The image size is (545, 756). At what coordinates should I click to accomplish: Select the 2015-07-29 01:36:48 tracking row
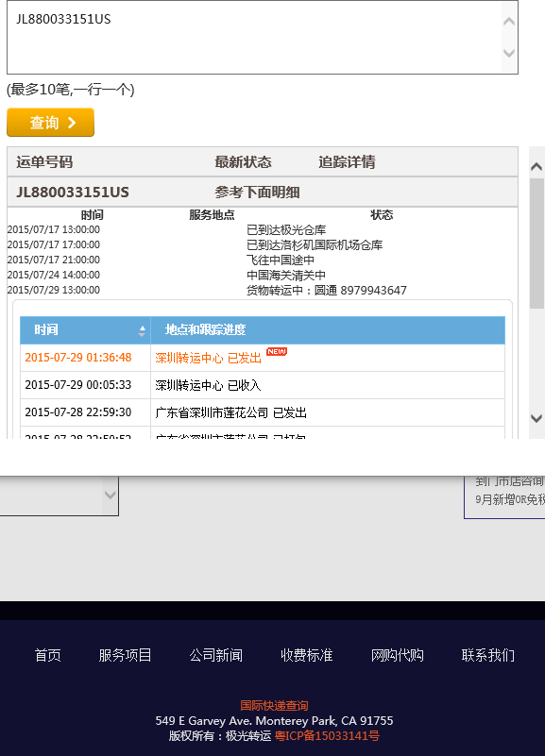click(x=263, y=358)
